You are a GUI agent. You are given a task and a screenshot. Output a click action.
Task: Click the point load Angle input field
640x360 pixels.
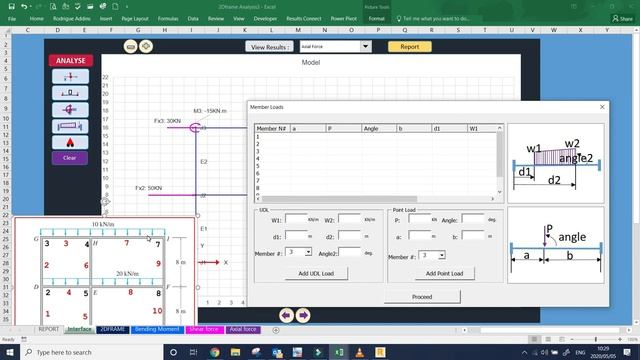click(473, 219)
